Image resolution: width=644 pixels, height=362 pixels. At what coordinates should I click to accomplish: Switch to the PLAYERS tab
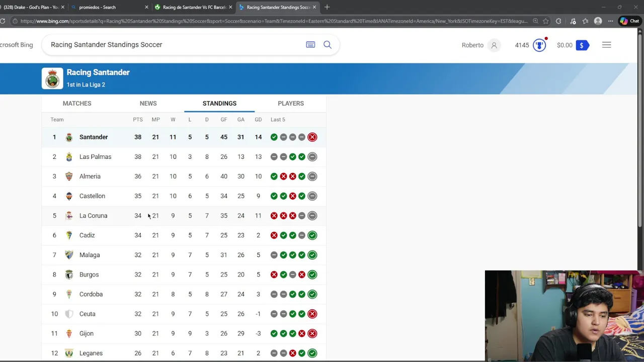click(291, 103)
